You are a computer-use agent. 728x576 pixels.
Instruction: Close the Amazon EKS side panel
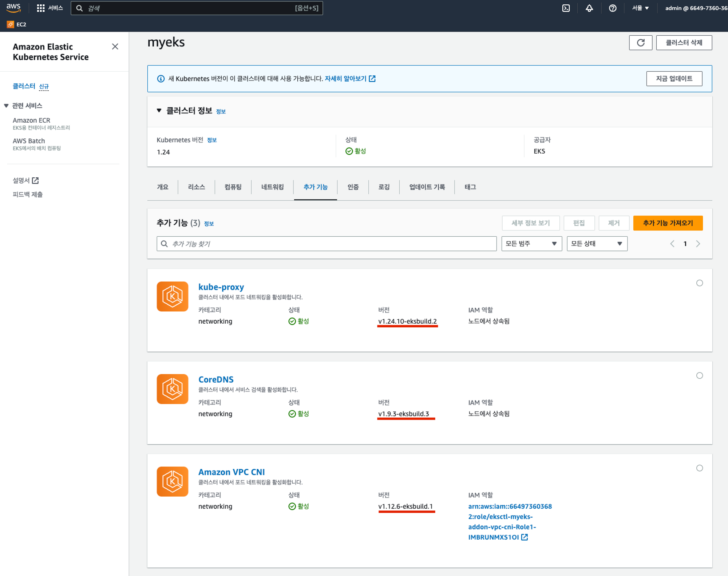pyautogui.click(x=115, y=47)
